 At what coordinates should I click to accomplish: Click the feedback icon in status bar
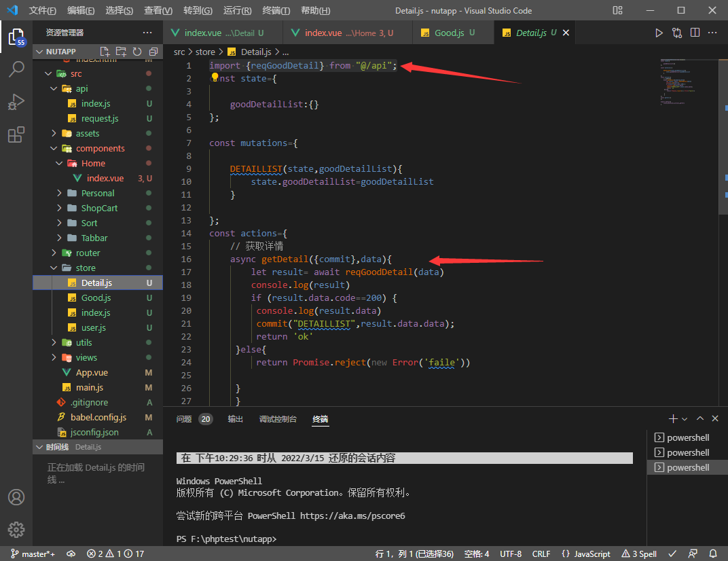(x=693, y=554)
